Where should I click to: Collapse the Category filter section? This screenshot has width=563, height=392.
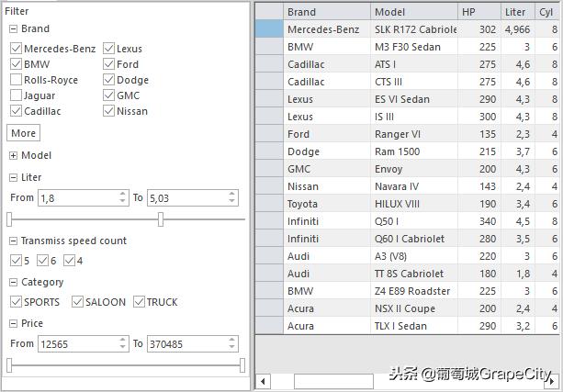coord(13,283)
